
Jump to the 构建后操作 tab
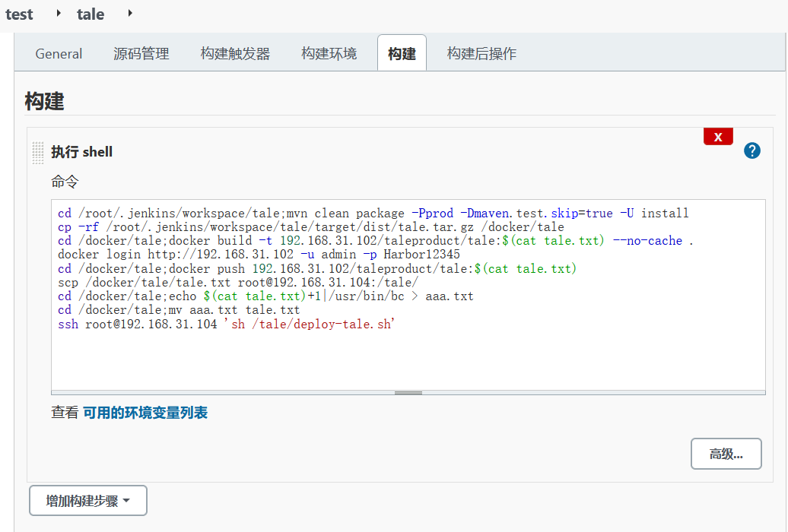point(481,53)
